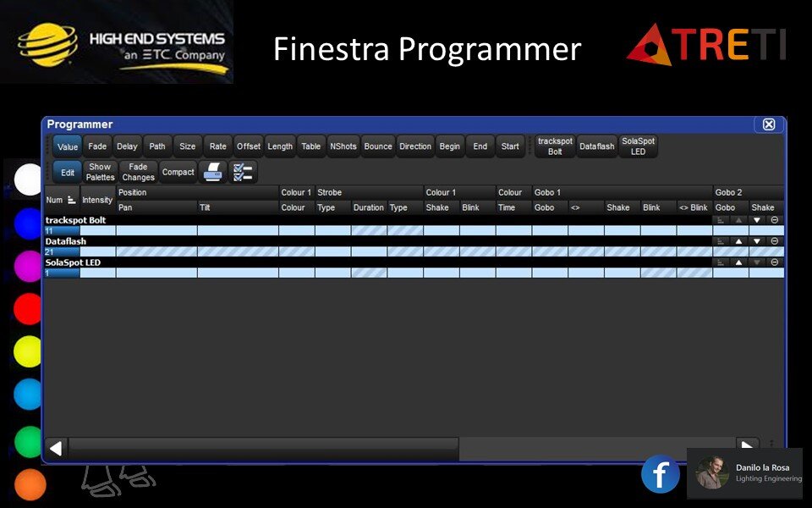Select the NShots button

click(343, 146)
